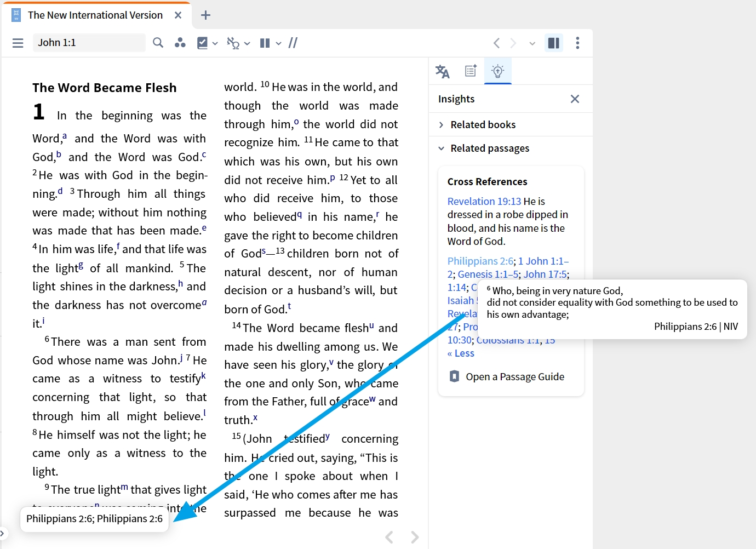756x549 pixels.
Task: Click the multiple columns view icon
Action: click(x=265, y=42)
